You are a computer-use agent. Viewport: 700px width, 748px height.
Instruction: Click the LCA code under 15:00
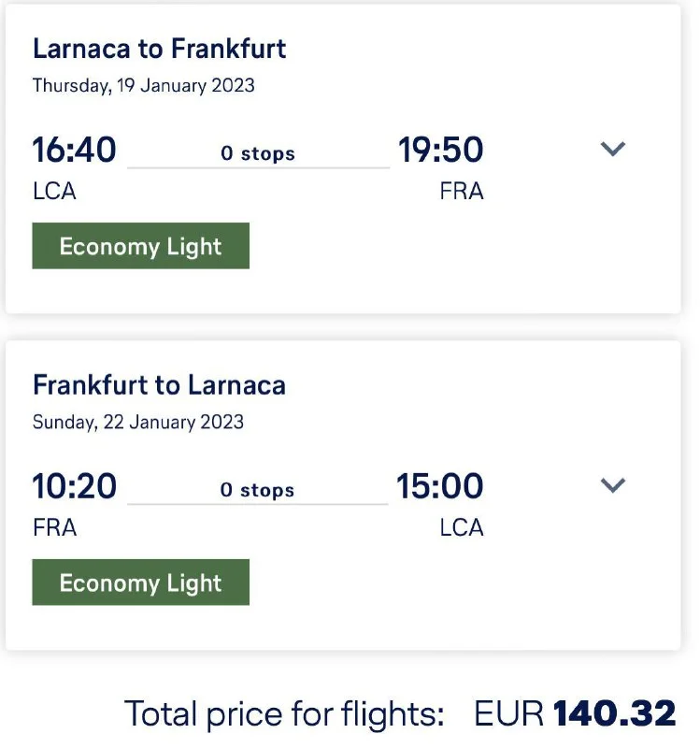coord(462,527)
